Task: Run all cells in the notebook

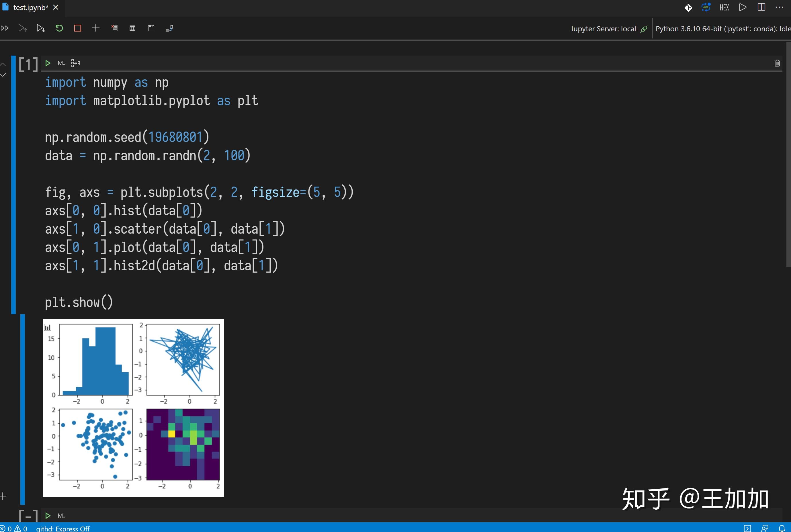Action: [5, 28]
